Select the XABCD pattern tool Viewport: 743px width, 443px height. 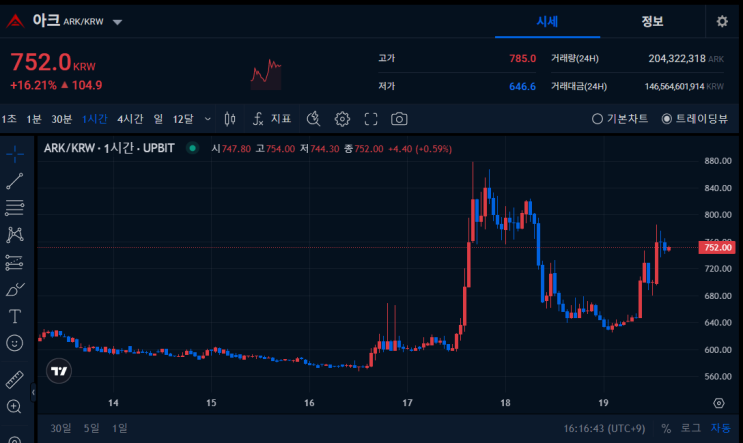(15, 235)
